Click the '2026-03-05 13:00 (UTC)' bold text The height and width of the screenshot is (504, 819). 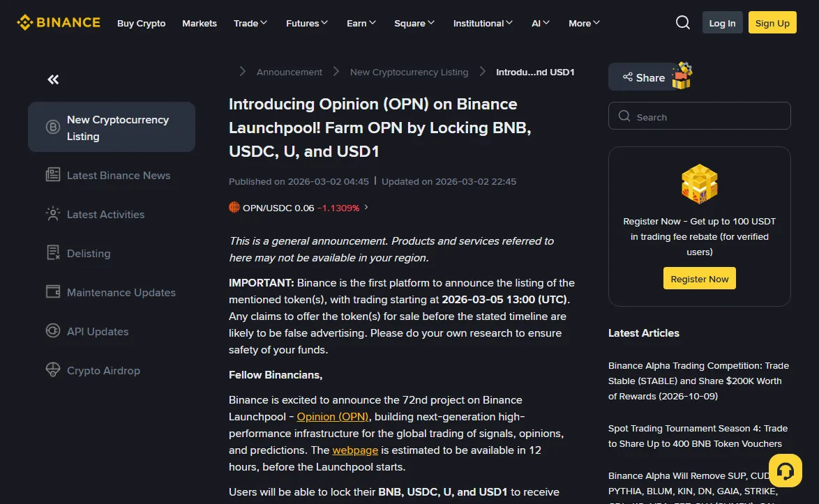tap(504, 300)
